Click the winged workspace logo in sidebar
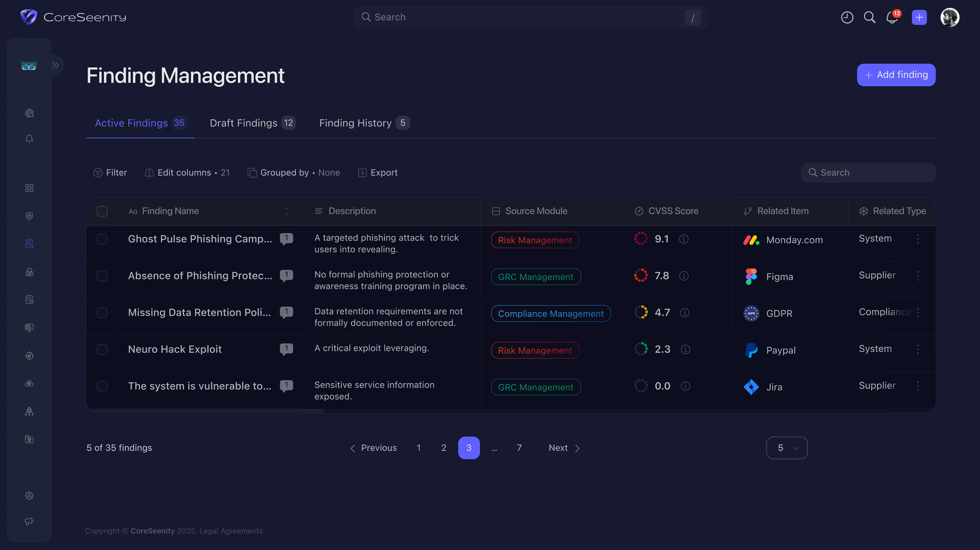The height and width of the screenshot is (550, 980). click(x=29, y=65)
